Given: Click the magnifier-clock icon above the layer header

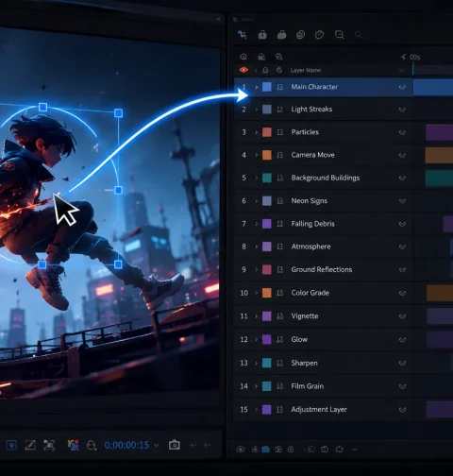Looking at the screenshot, I should (x=279, y=57).
